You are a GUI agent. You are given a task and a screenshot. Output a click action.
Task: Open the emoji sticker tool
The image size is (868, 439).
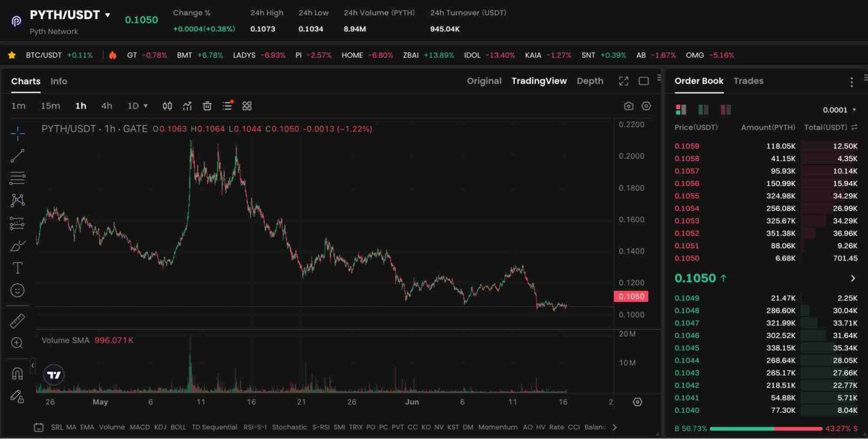18,290
